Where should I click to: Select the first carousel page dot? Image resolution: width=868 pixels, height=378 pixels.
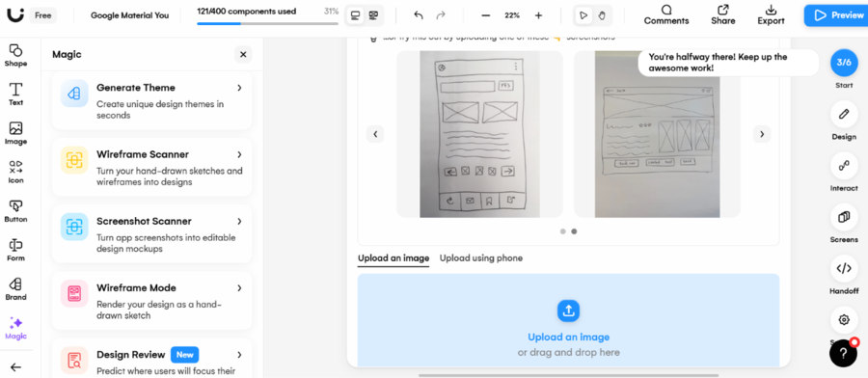(563, 231)
